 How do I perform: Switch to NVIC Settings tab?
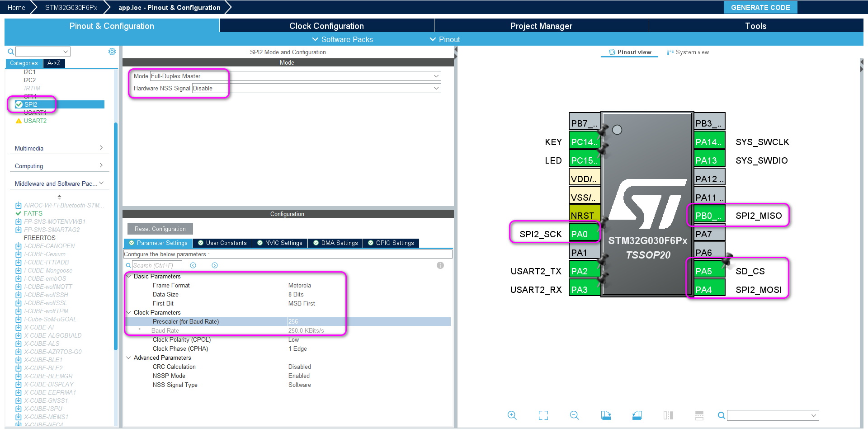[x=280, y=243]
